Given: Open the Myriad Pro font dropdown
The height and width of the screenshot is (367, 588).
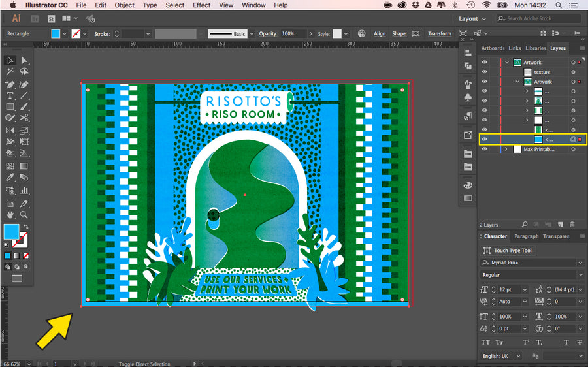Looking at the screenshot, I should 580,263.
